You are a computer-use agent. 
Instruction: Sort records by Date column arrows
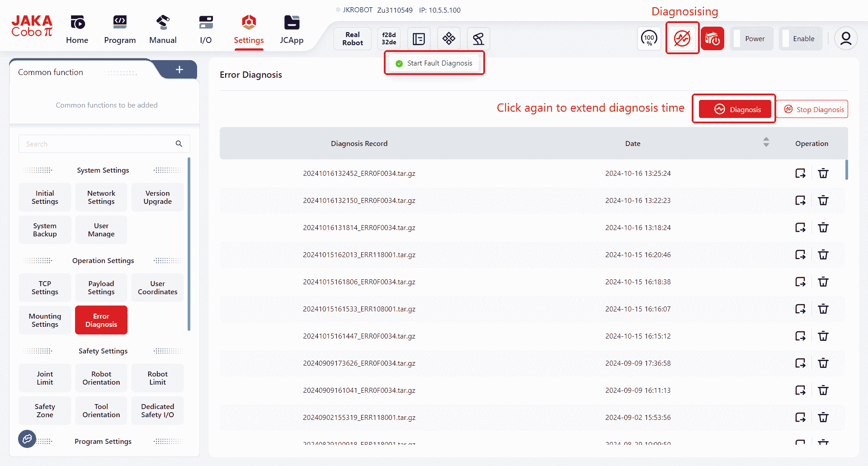tap(766, 142)
